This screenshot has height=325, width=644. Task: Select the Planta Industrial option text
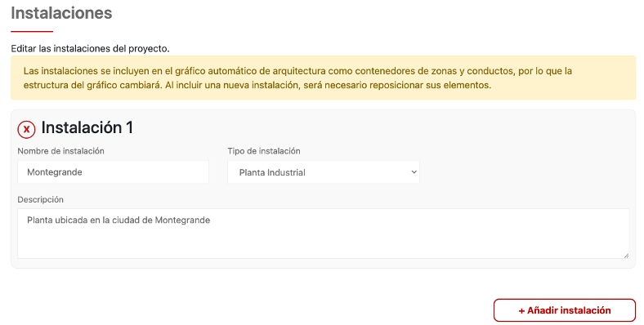pos(272,172)
